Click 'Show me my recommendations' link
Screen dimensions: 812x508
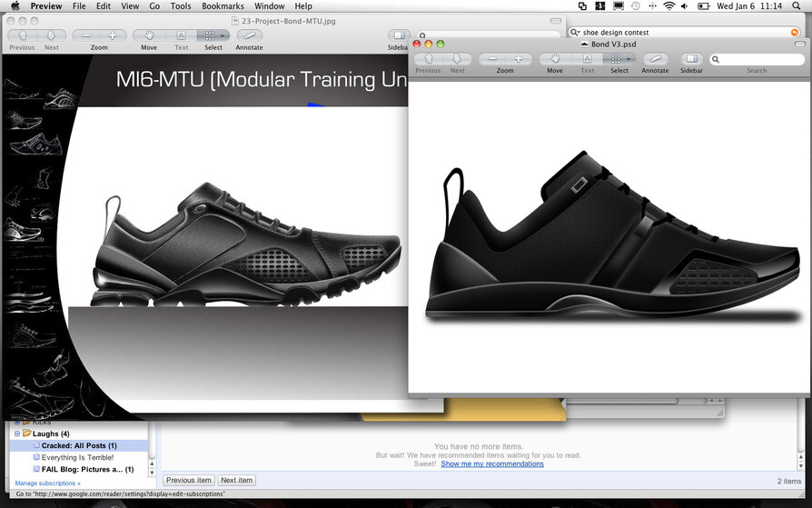492,464
